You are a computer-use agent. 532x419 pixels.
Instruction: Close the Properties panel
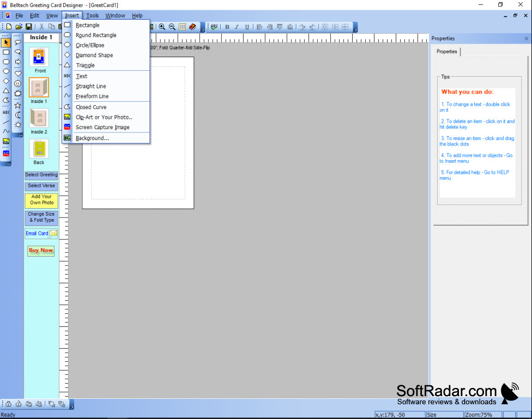(x=526, y=39)
